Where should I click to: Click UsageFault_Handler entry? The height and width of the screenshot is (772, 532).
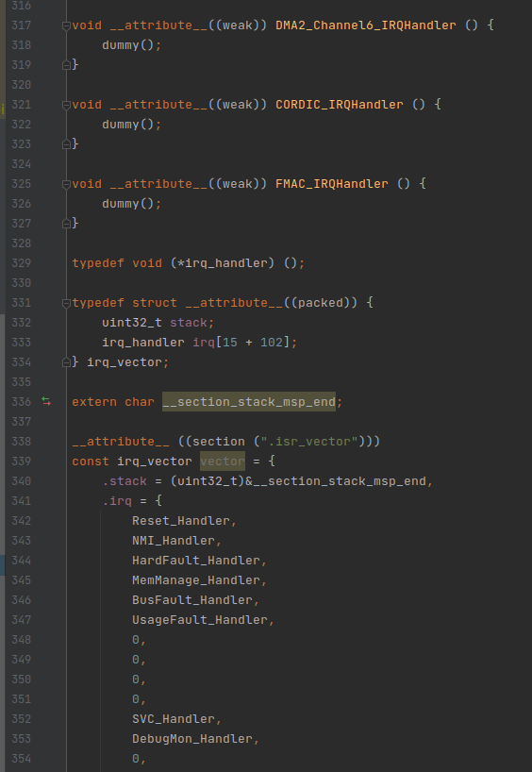click(200, 619)
